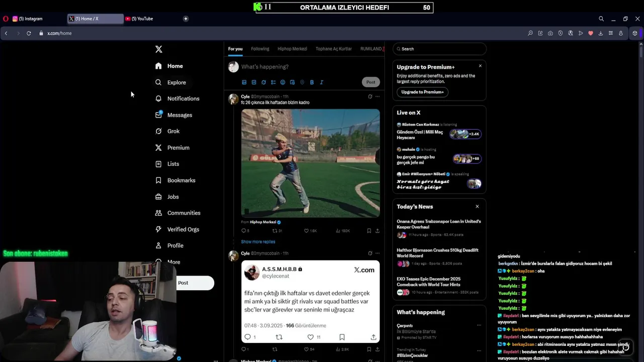Click Grok enhance icon in composer

tap(264, 82)
